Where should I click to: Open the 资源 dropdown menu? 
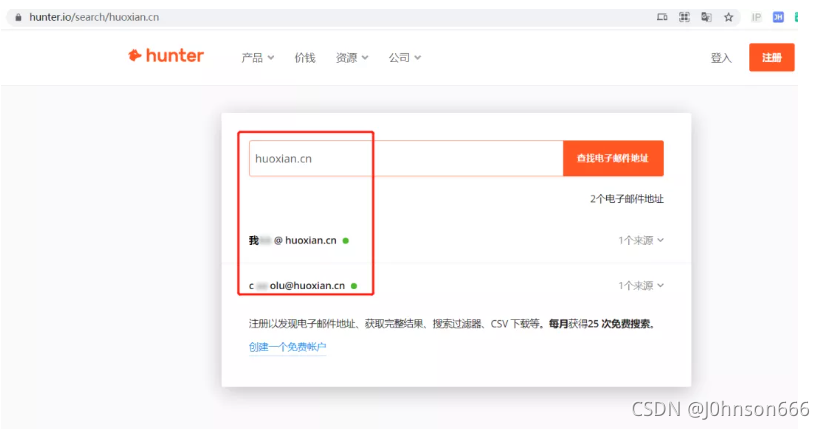click(352, 57)
